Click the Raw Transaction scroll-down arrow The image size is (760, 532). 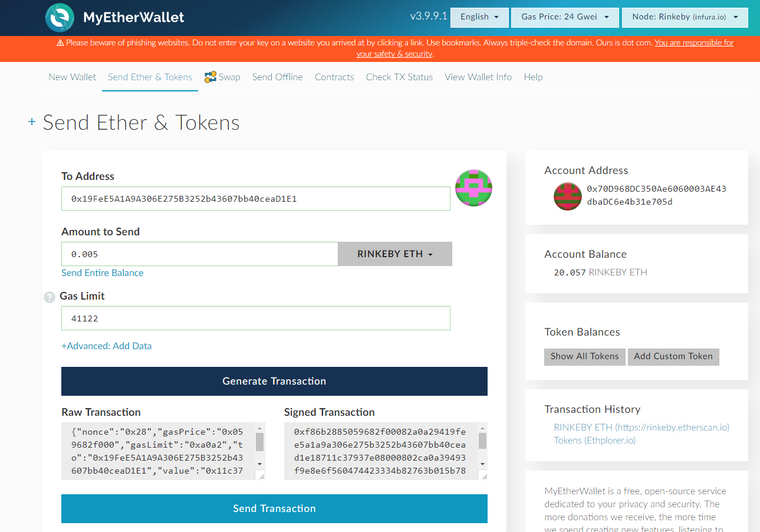(x=260, y=464)
